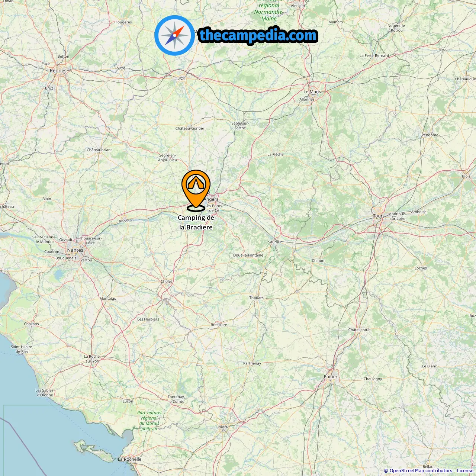Open the OpenStreetMap contributors link
476x476 pixels.
click(x=421, y=471)
